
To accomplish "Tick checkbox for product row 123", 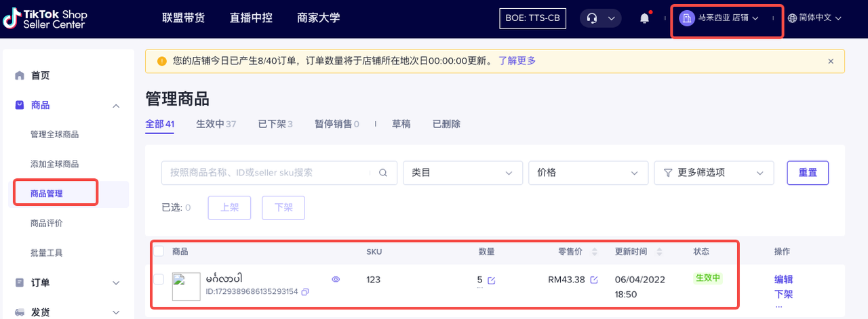I will 159,279.
